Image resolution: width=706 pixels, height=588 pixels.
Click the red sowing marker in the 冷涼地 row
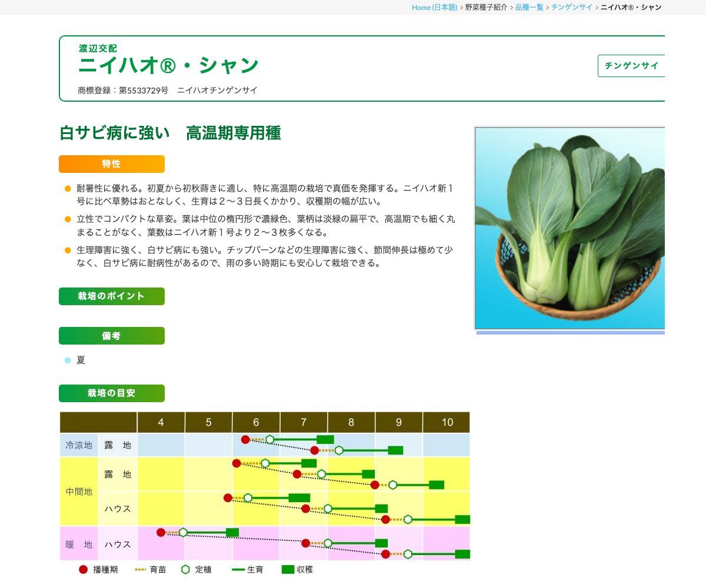tap(245, 439)
